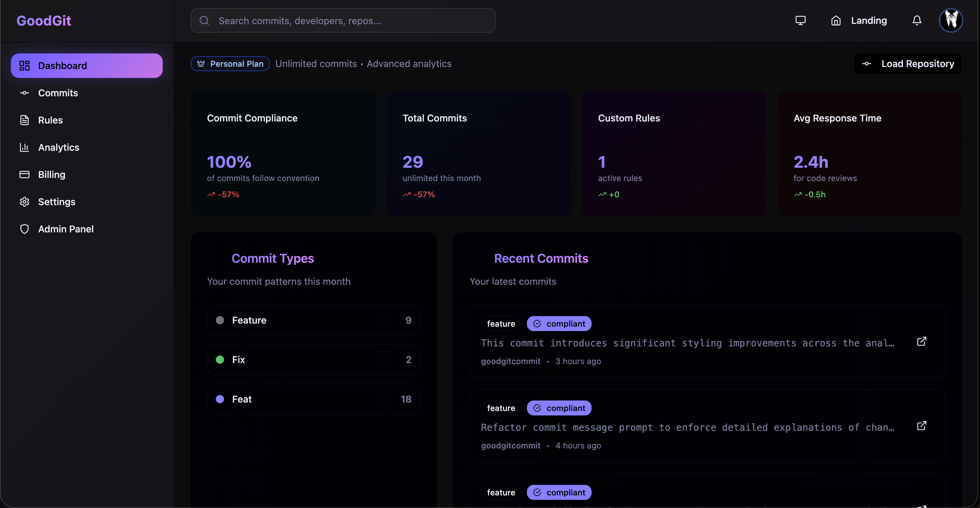980x508 pixels.
Task: Open external link for second recent commit
Action: click(x=921, y=426)
